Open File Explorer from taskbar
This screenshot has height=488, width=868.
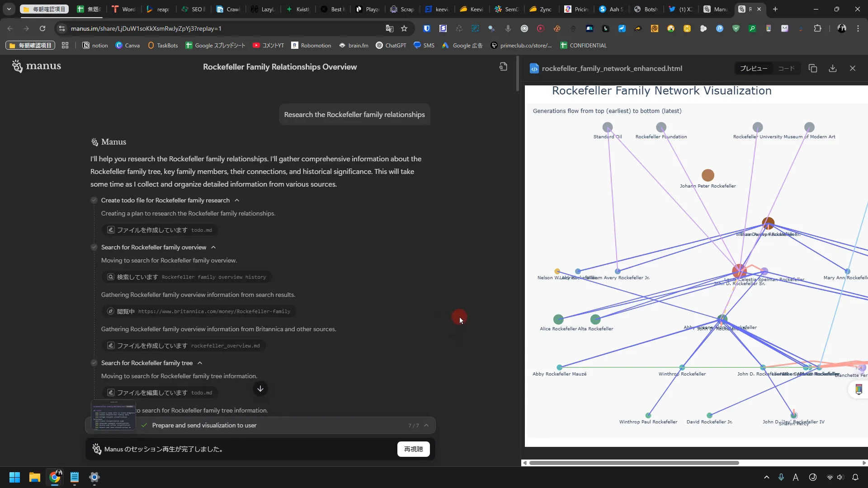click(x=35, y=477)
